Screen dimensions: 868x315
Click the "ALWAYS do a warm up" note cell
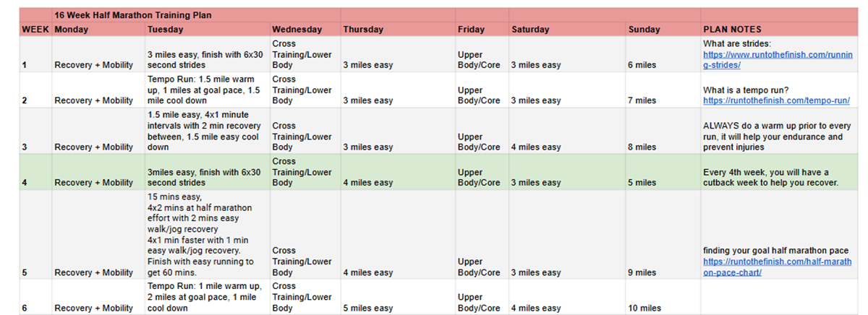tap(773, 137)
